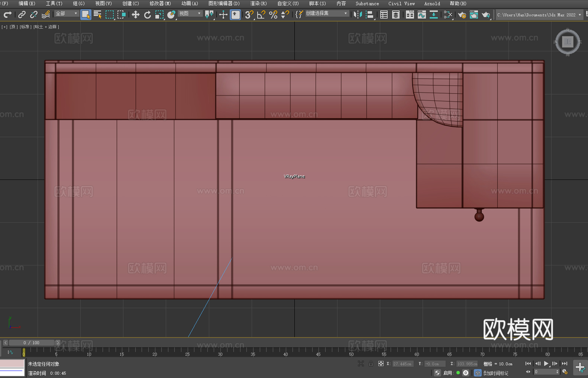The image size is (588, 378).
Task: Click Select and Manipulate icon
Action: coord(223,14)
